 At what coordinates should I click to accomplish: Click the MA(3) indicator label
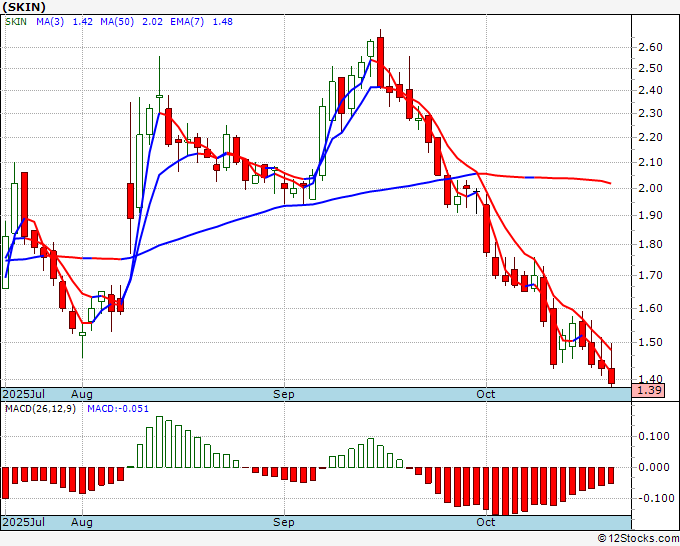point(50,22)
